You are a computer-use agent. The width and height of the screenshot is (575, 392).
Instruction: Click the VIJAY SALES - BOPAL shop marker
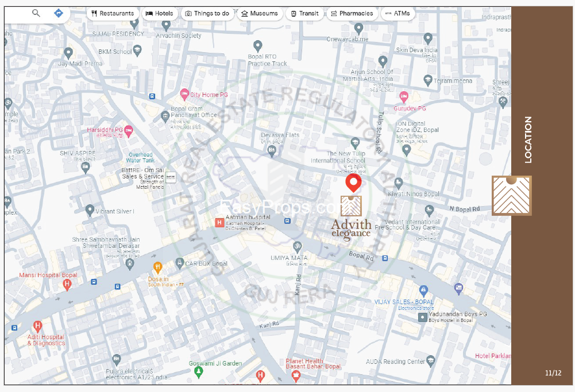pos(423,291)
